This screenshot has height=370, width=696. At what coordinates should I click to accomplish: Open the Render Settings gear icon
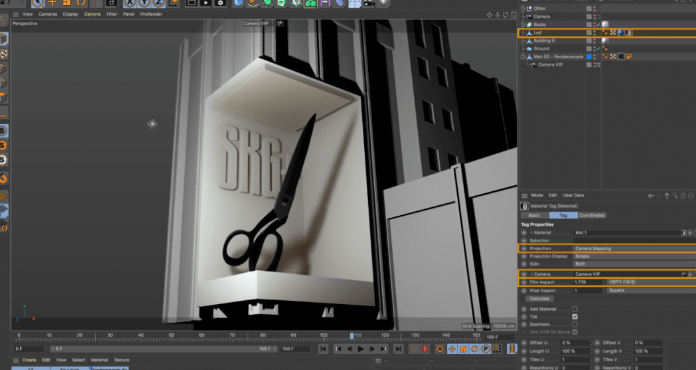(x=220, y=3)
